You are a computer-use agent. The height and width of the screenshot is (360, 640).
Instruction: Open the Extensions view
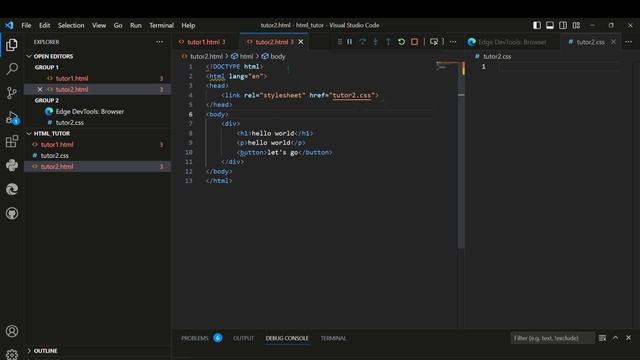12,141
